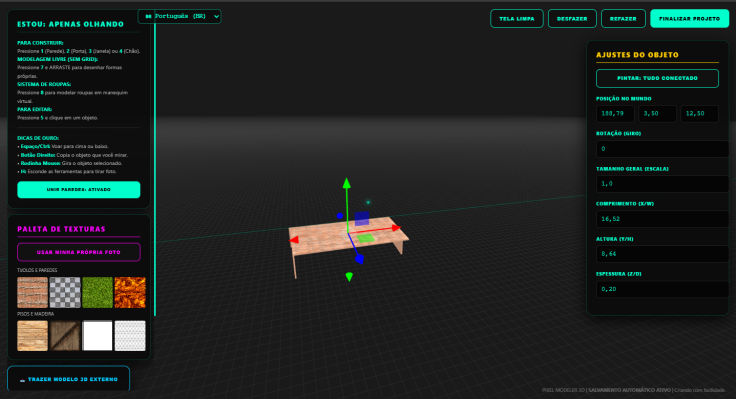Viewport: 736px width, 399px height.
Task: Focus the Comprimento (X/W) field showing 16,52
Action: (662, 219)
